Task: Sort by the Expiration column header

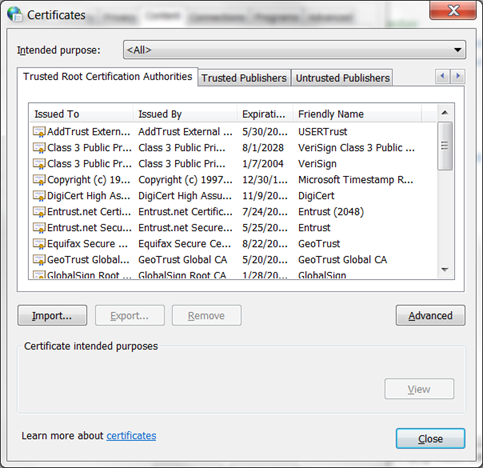Action: pos(265,114)
